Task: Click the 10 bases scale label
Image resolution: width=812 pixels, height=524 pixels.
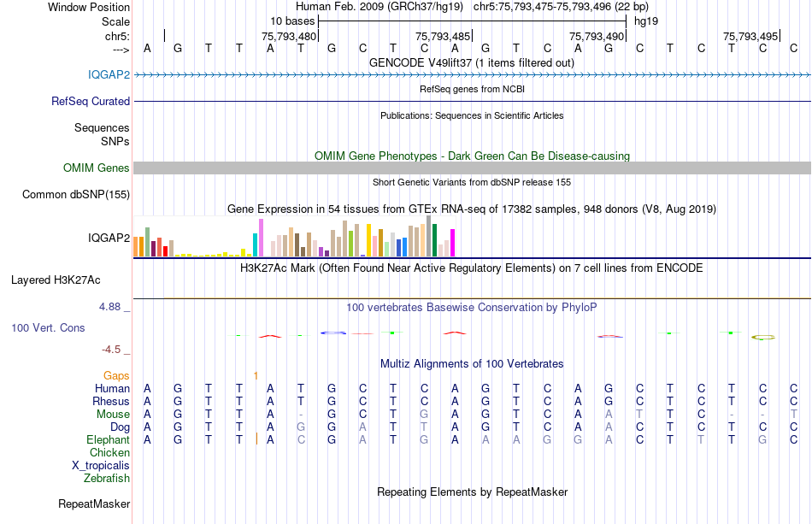Action: point(292,21)
